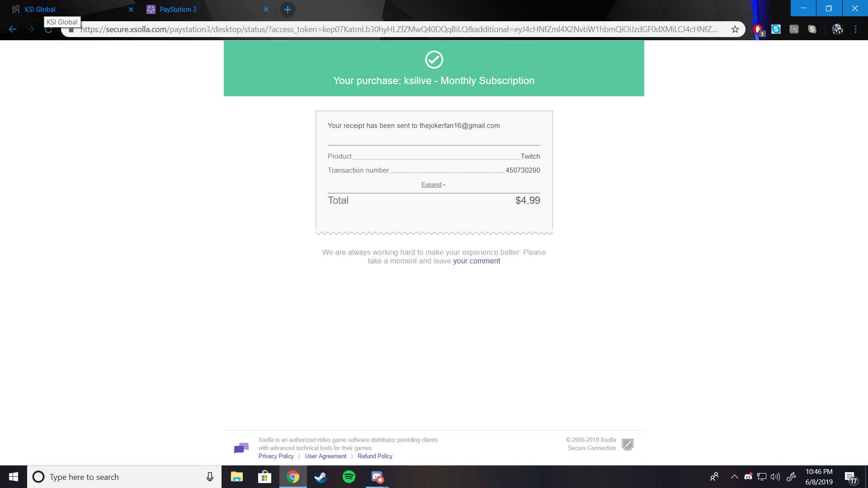Open the network status tray icon
The width and height of the screenshot is (868, 488).
pyautogui.click(x=762, y=477)
